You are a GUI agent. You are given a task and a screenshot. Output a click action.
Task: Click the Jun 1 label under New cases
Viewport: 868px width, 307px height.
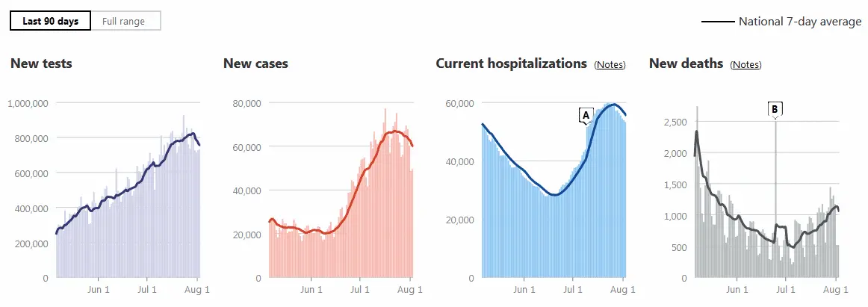(x=311, y=290)
